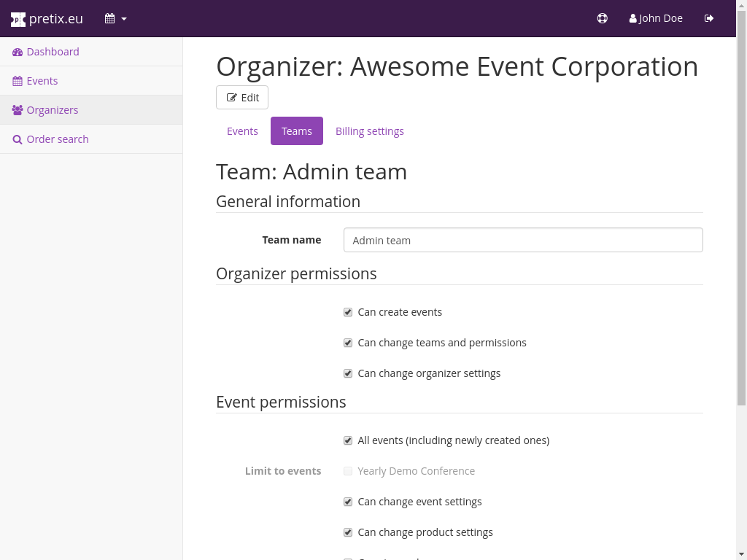
Task: Click the John Doe user link
Action: (656, 18)
